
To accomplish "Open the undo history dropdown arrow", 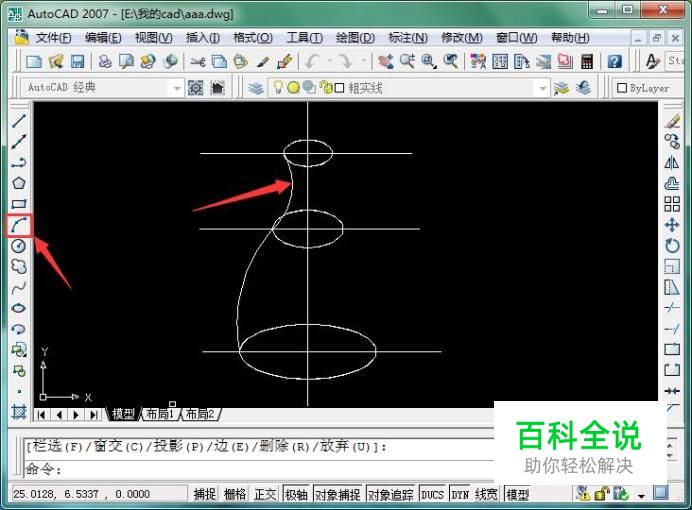I will [330, 61].
